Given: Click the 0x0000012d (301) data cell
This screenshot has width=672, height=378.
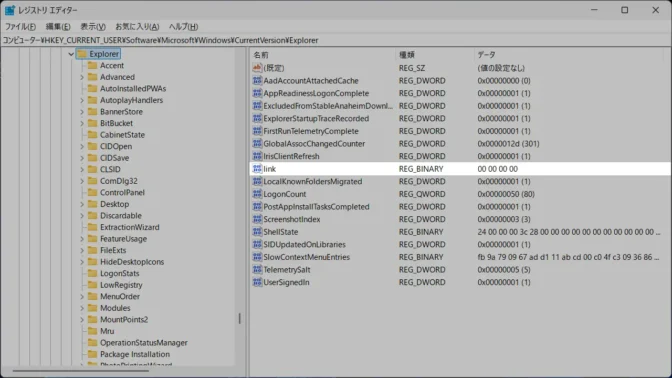Looking at the screenshot, I should pos(508,144).
